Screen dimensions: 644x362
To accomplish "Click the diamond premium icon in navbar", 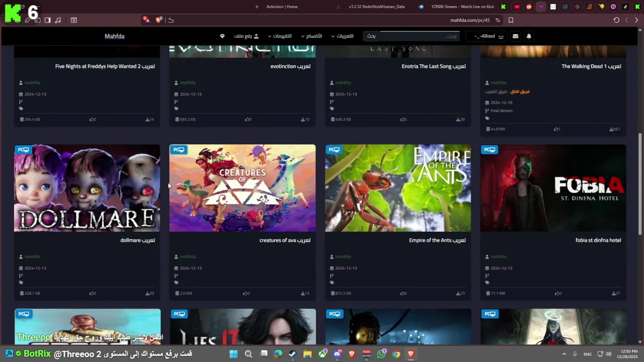I will pyautogui.click(x=222, y=36).
